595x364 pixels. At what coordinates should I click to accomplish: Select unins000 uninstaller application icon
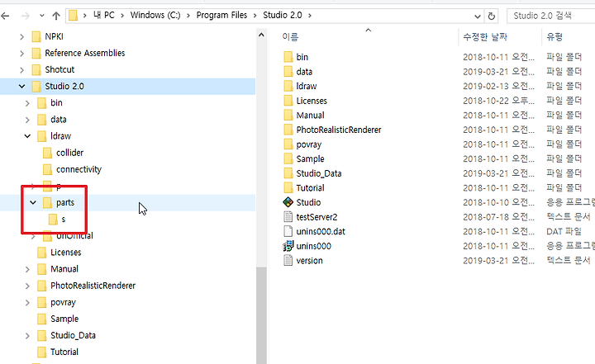pyautogui.click(x=288, y=246)
